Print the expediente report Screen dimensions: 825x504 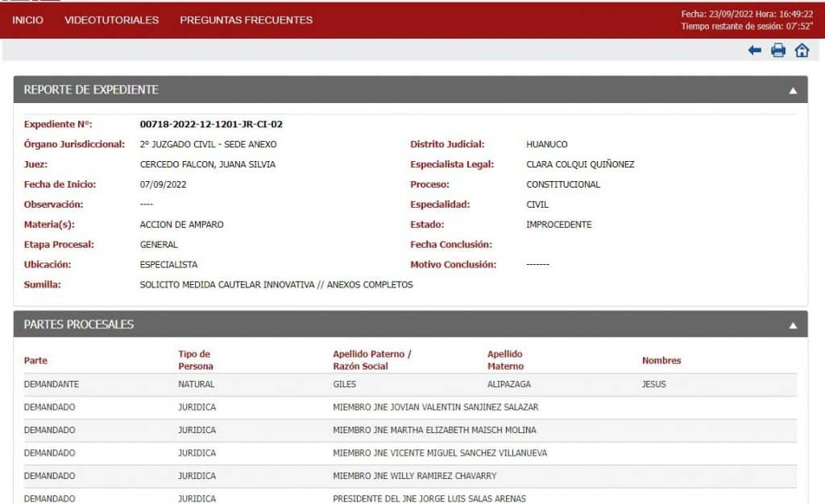(x=778, y=51)
